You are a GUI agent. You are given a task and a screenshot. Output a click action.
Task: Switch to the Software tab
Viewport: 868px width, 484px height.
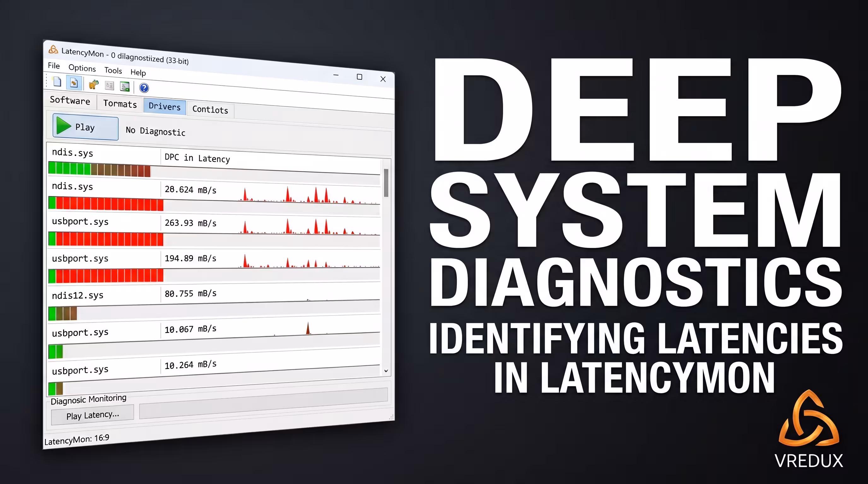tap(70, 100)
